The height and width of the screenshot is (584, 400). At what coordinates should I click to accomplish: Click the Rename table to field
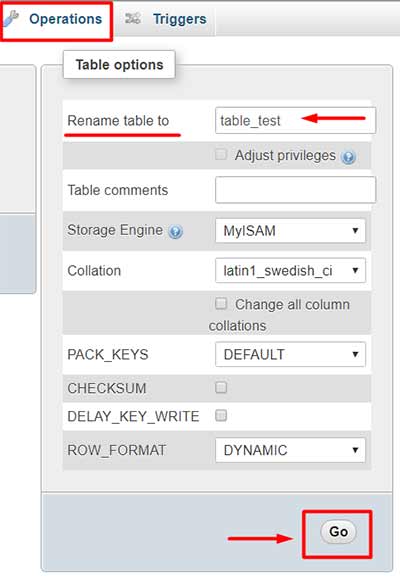pyautogui.click(x=295, y=120)
